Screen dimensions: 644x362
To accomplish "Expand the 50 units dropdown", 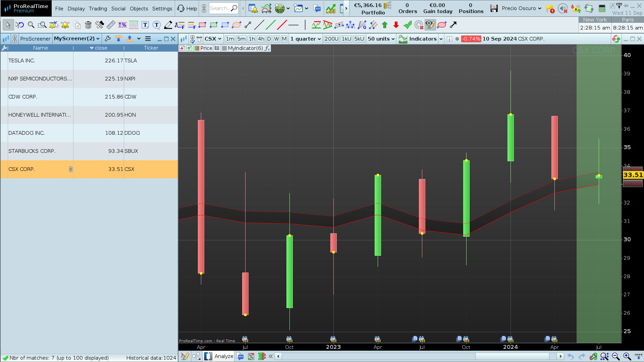I will (381, 39).
